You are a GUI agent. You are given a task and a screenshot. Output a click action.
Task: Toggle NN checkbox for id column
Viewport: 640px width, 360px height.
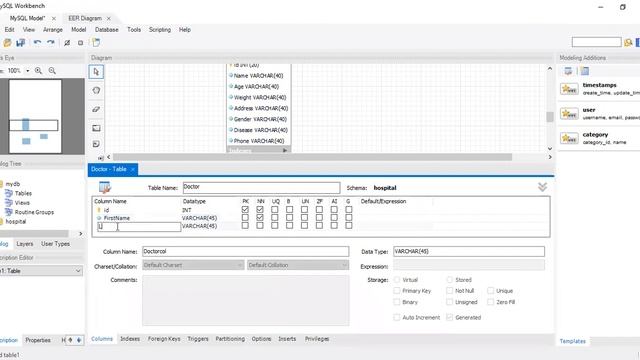[x=260, y=209]
